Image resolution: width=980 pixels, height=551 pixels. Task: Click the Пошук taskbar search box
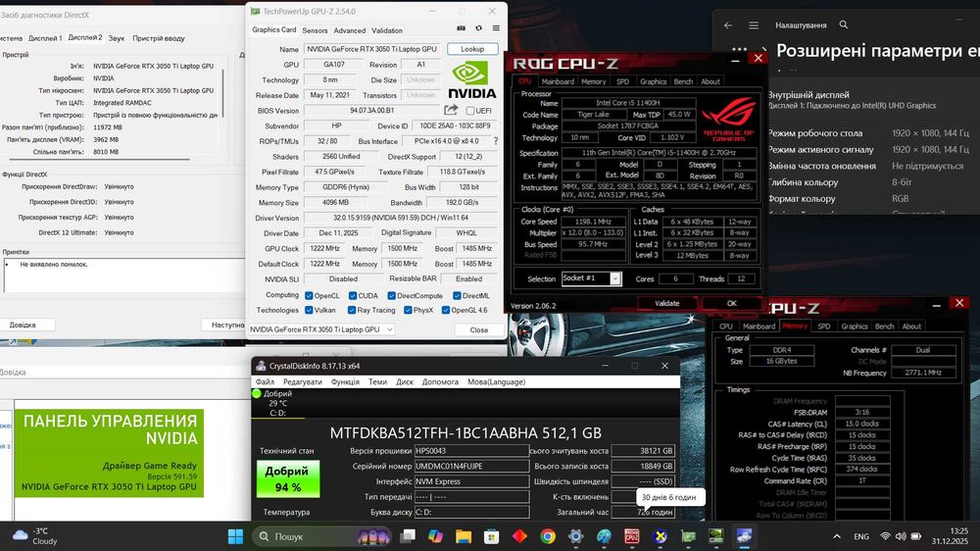tap(323, 536)
